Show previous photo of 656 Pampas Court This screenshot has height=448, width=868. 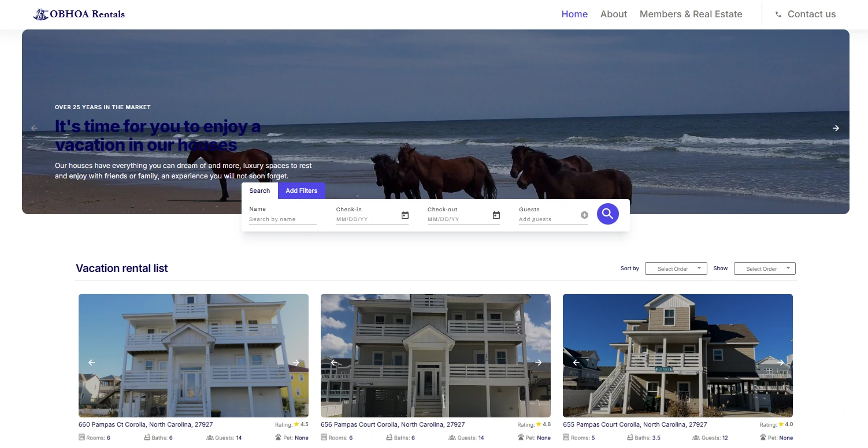tap(333, 363)
